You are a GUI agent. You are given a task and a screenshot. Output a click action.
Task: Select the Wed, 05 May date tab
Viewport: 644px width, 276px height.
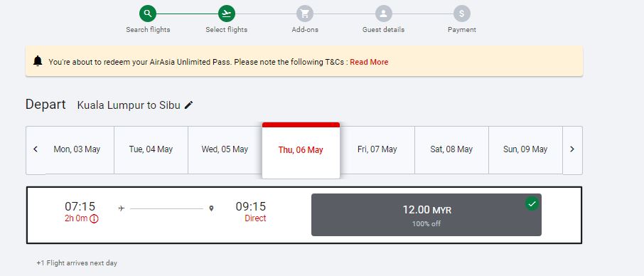point(225,149)
